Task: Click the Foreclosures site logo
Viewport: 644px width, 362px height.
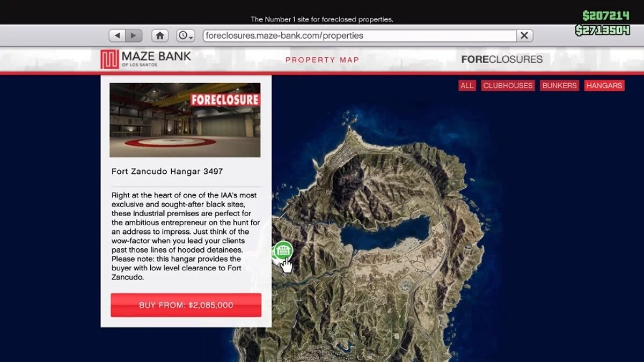Action: (x=502, y=60)
